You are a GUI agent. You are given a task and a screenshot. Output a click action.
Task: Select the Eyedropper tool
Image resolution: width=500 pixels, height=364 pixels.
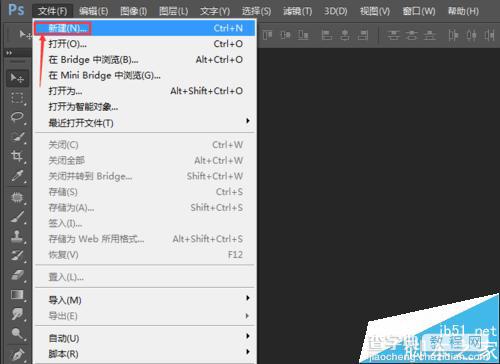(17, 176)
